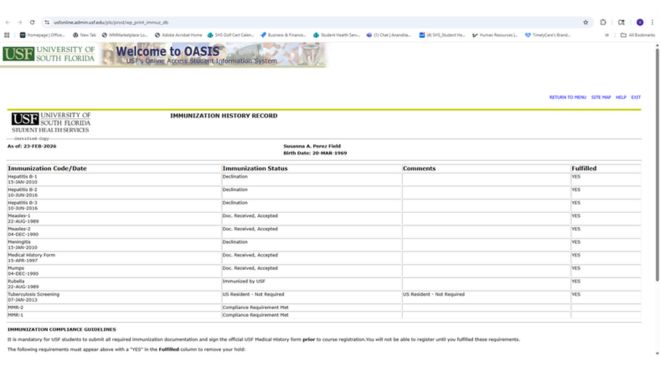
Task: Select Measles-1 'Doc. Received, Accepted' status
Action: (250, 216)
